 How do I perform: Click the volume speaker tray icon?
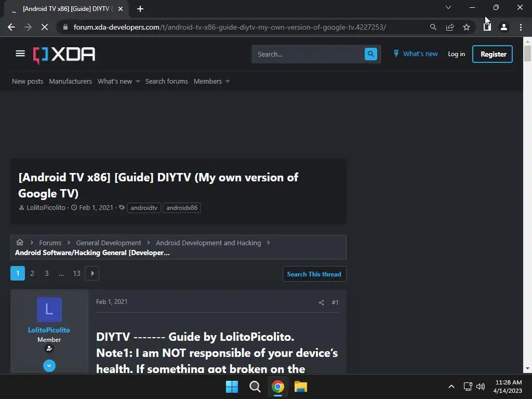point(481,387)
